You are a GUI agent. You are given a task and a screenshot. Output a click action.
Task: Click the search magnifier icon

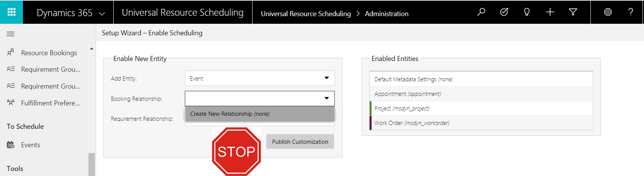(x=481, y=12)
